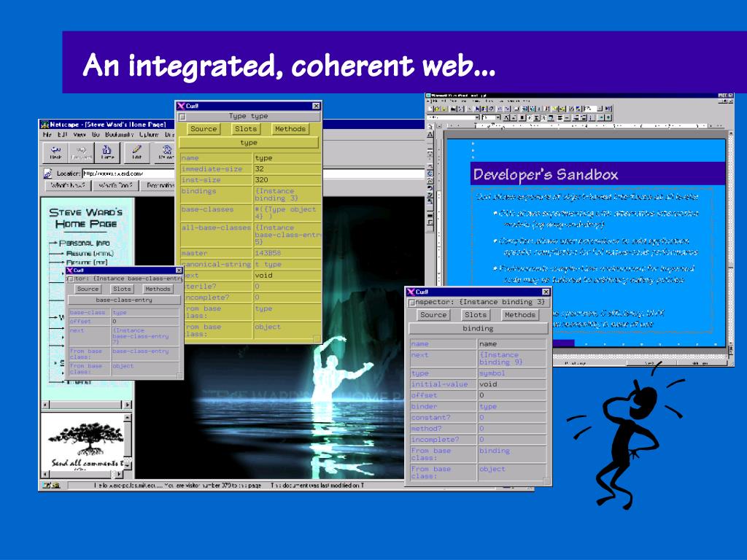
Task: Toggle the checkbox in yellow Type type header
Action: (182, 117)
